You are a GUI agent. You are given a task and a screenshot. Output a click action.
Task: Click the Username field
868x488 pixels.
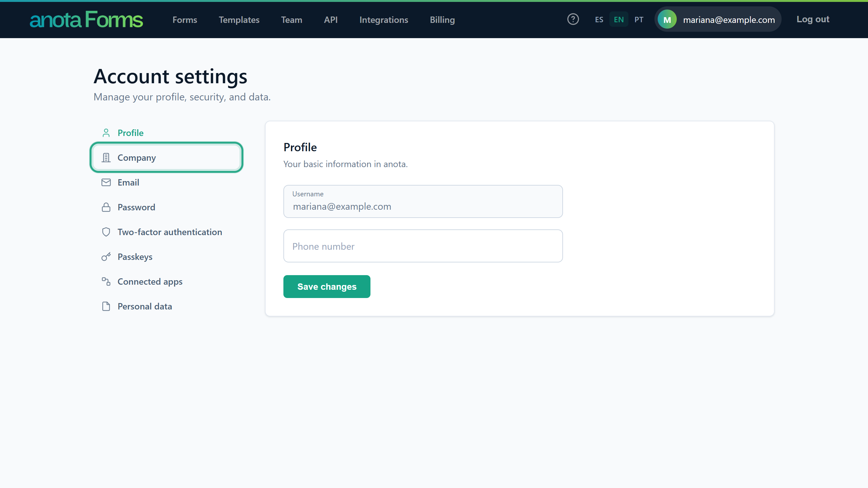point(423,201)
